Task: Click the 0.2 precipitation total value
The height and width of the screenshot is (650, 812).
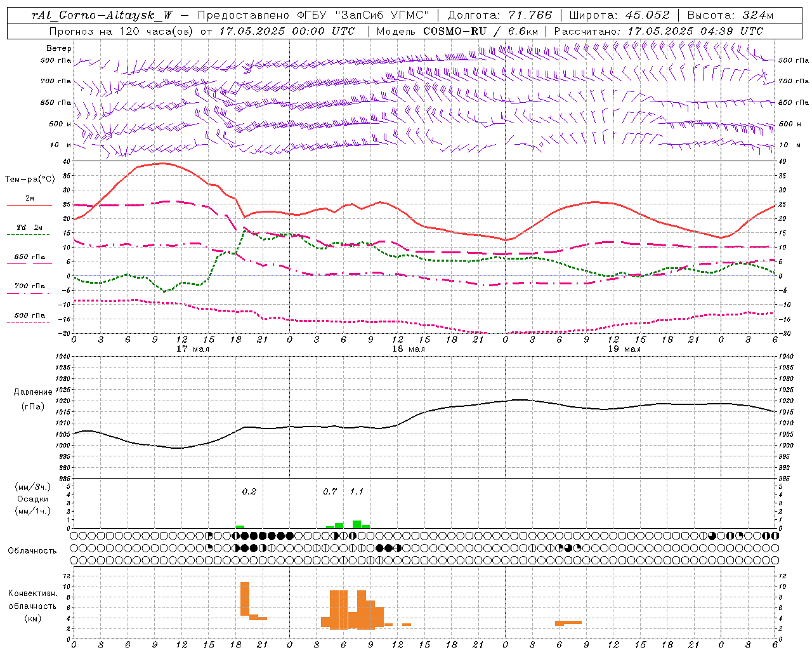Action: pyautogui.click(x=249, y=492)
